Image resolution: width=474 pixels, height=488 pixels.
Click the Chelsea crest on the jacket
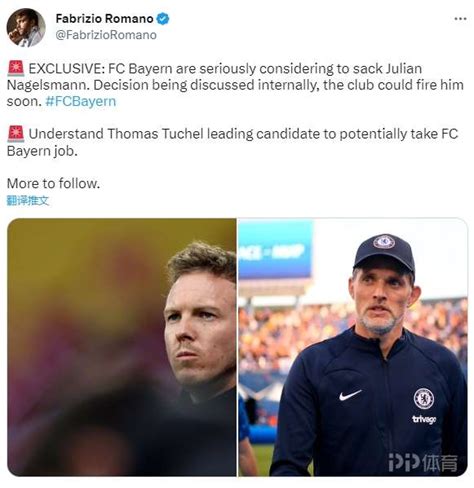click(x=424, y=399)
